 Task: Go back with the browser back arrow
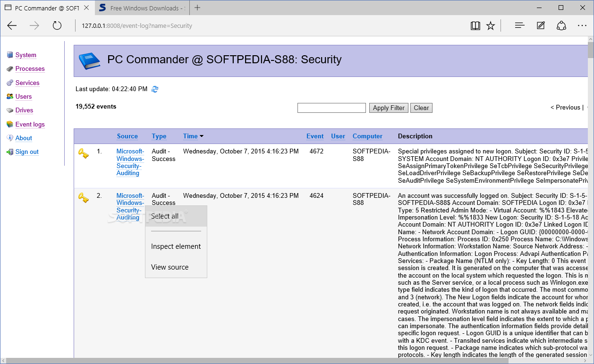(12, 25)
